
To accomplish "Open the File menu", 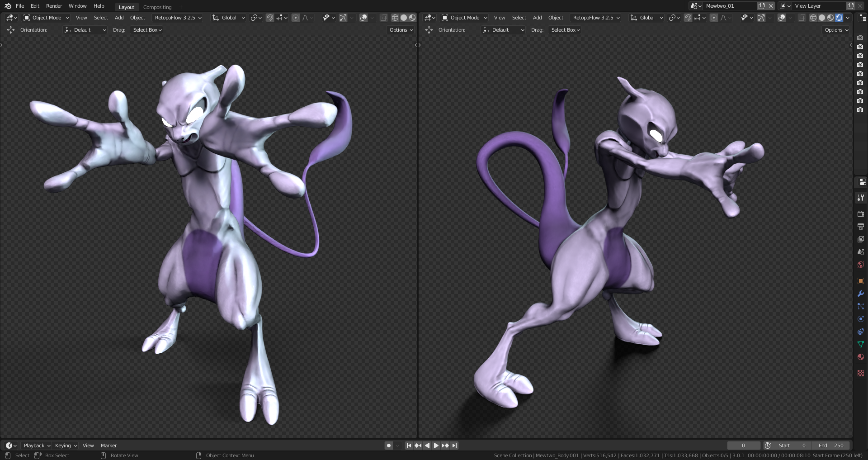I will [x=20, y=6].
